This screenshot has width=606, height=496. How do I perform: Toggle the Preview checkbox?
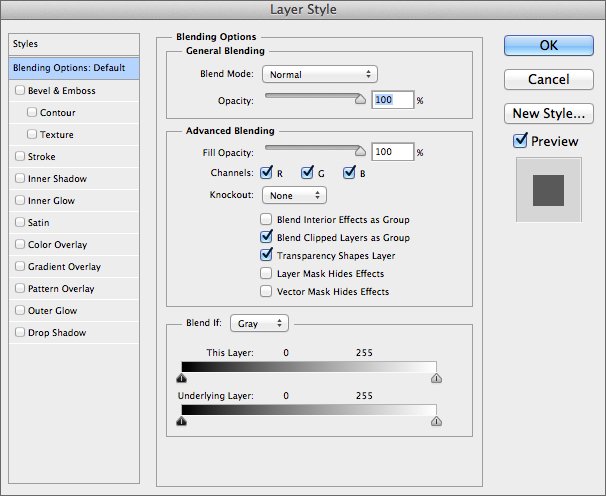[x=520, y=141]
